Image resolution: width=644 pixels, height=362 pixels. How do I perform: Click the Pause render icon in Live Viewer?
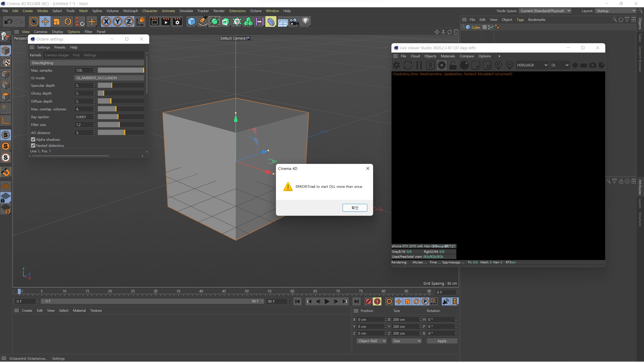419,65
